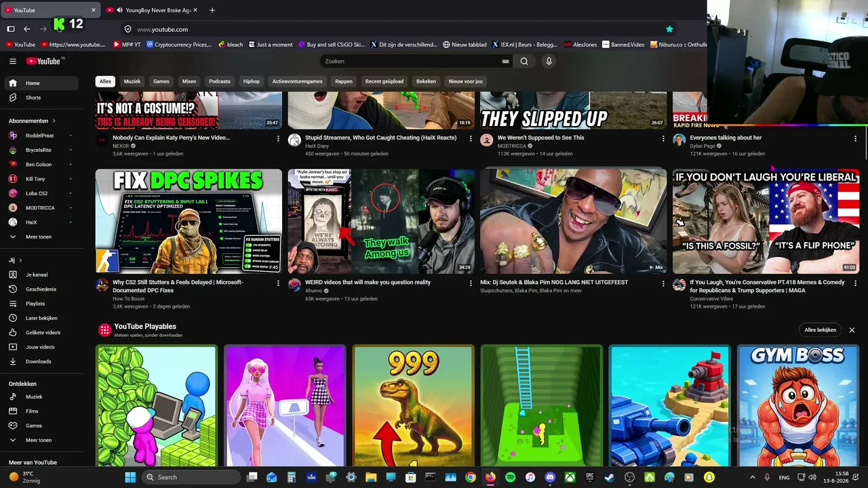Click the search magnifier button
Image resolution: width=868 pixels, height=488 pixels.
[x=524, y=61]
